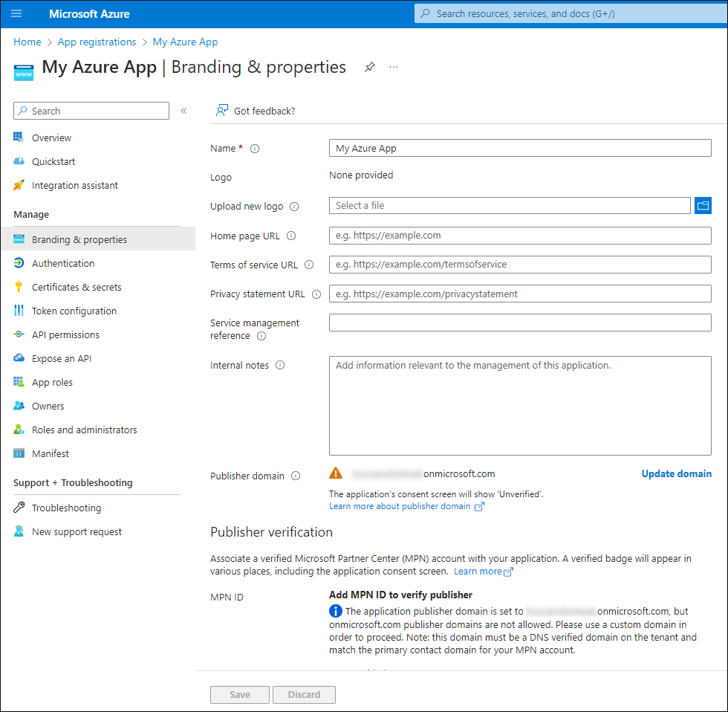Click the Authentication arrow icon
The image size is (728, 712).
click(x=19, y=263)
